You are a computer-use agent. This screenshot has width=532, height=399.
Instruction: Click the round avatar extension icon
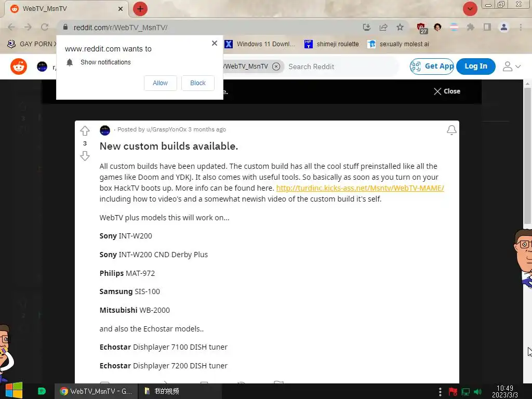tap(437, 27)
